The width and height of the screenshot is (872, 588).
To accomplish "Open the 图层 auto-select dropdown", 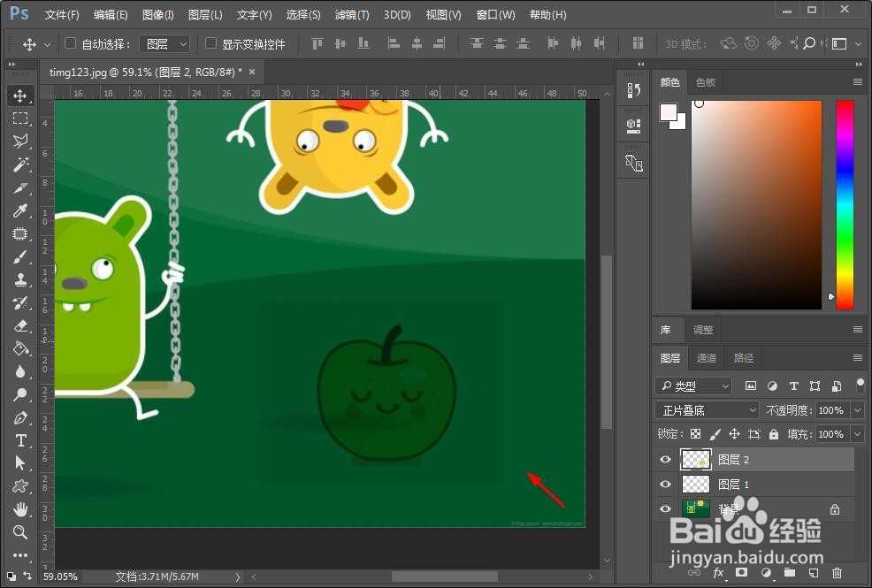I will click(x=164, y=44).
